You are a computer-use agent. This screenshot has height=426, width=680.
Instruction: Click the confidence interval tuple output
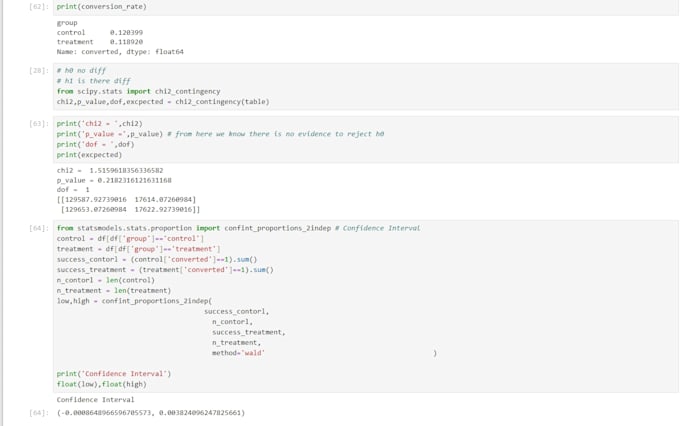click(x=151, y=413)
